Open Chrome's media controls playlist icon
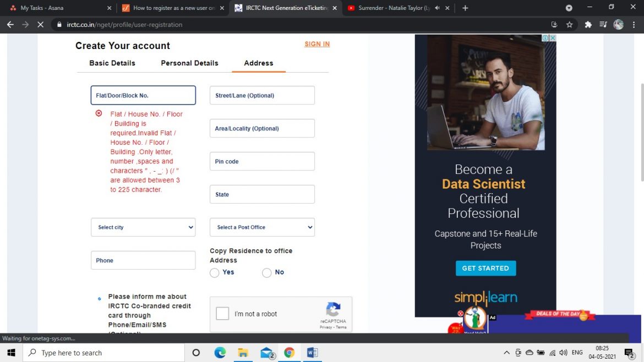 coord(603,25)
